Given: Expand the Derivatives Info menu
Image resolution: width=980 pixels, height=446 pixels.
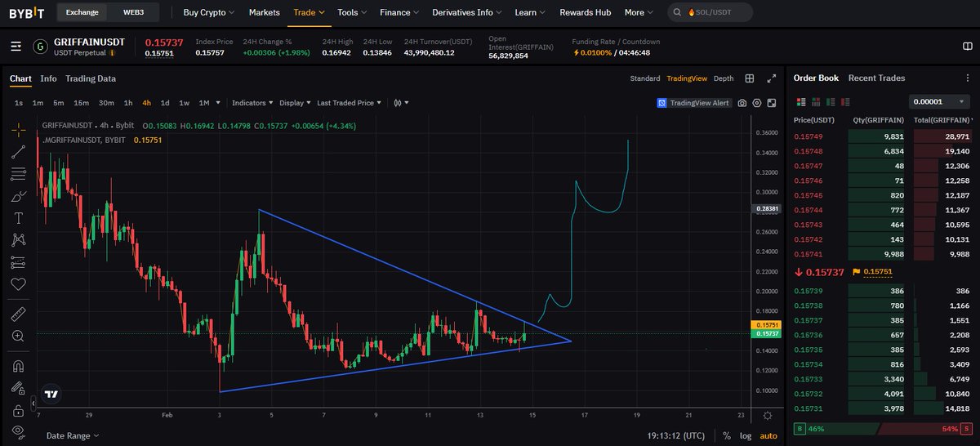Looking at the screenshot, I should tap(468, 12).
